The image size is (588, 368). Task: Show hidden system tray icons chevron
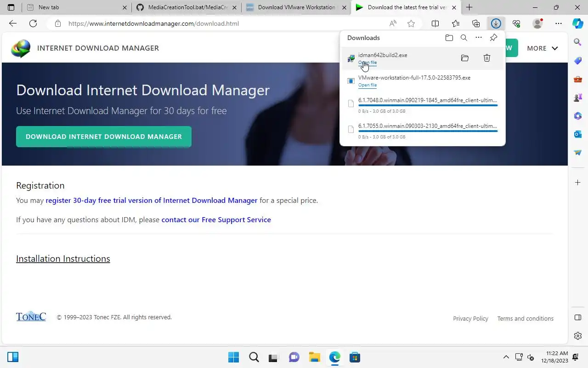(x=506, y=357)
